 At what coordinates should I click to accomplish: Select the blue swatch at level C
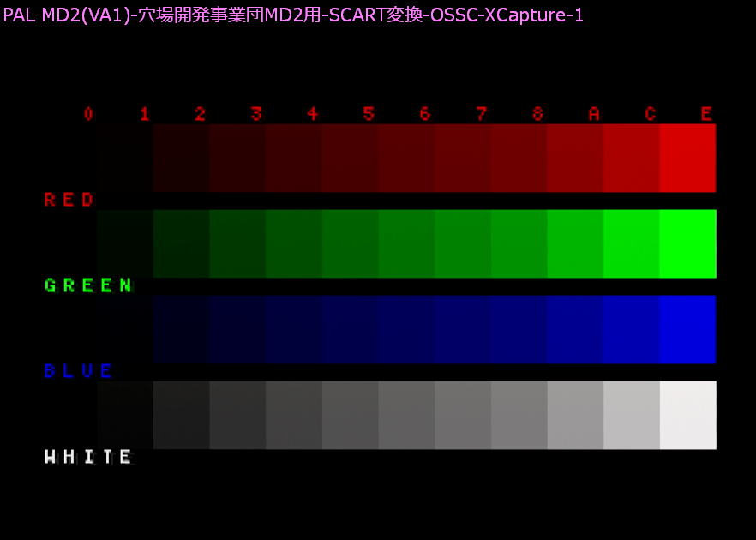(632, 329)
